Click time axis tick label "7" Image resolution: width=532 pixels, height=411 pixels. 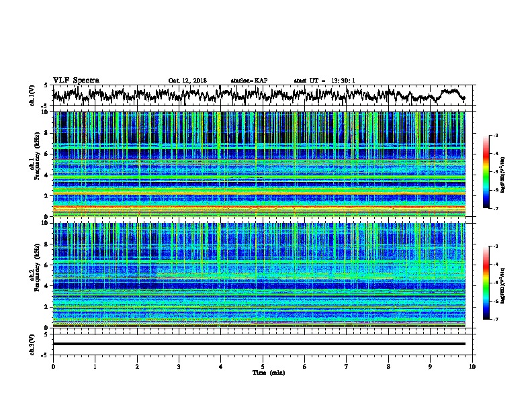coord(347,367)
